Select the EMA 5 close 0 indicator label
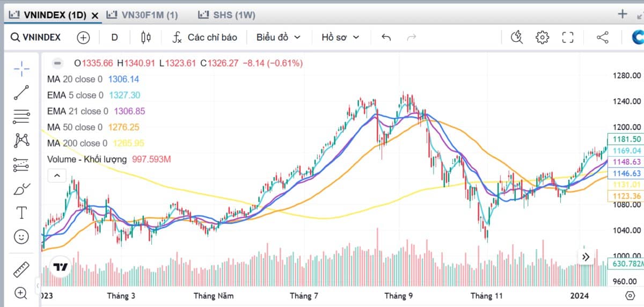Screen dimensions: 644x307 75,95
